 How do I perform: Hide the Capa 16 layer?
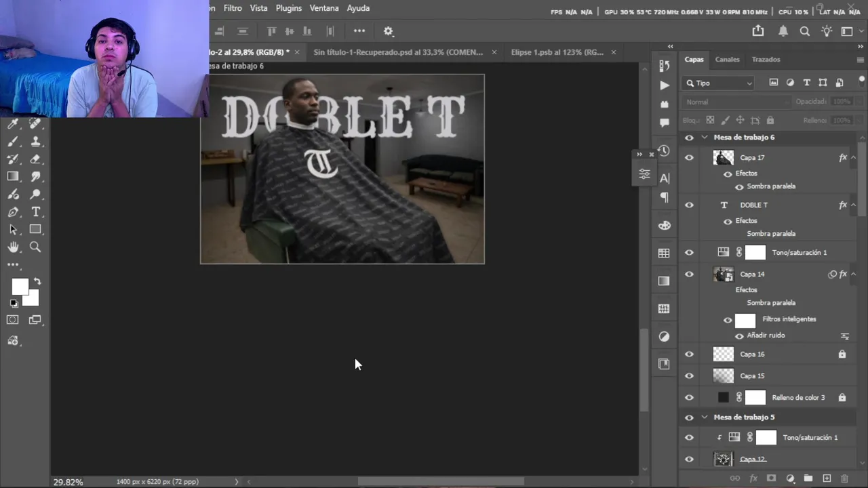click(689, 354)
